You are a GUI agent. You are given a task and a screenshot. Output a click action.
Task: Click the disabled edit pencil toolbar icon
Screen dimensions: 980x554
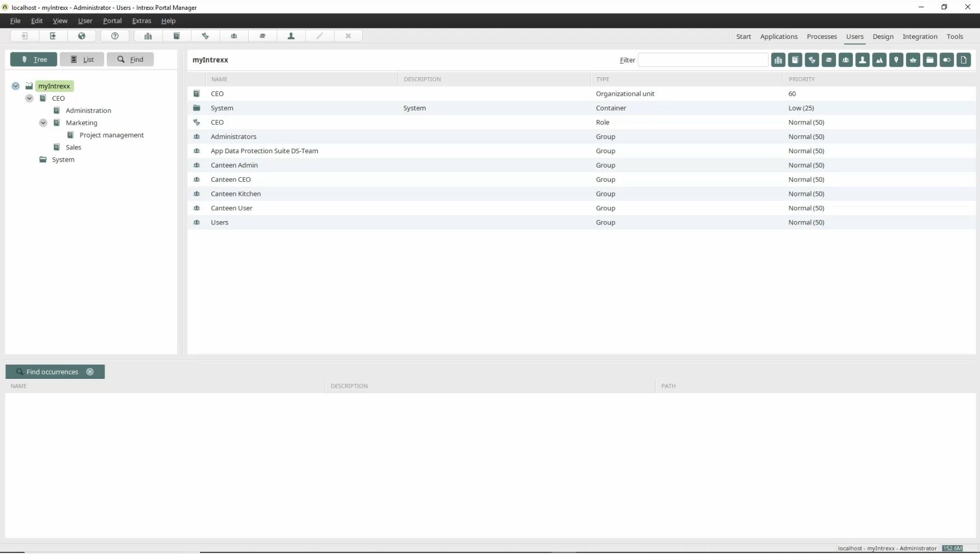click(319, 36)
